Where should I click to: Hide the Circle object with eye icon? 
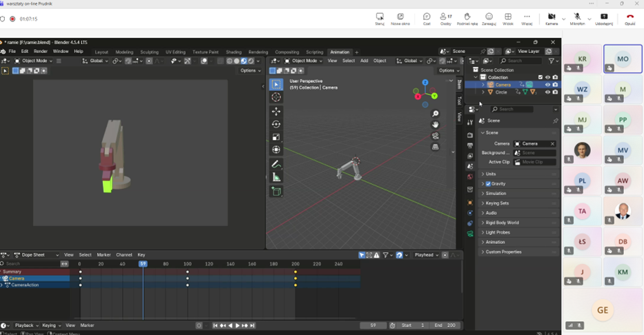pyautogui.click(x=547, y=92)
